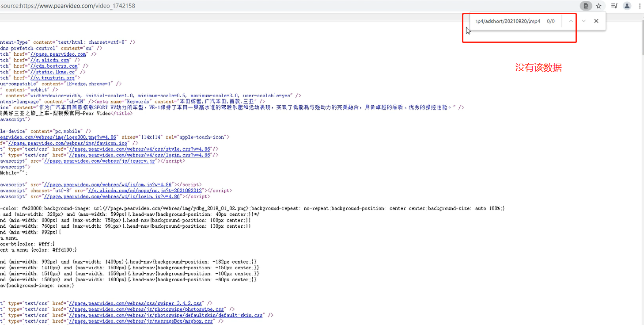The width and height of the screenshot is (644, 325).
Task: Open the logo300.png?v=4.86 link
Action: [x=58, y=137]
